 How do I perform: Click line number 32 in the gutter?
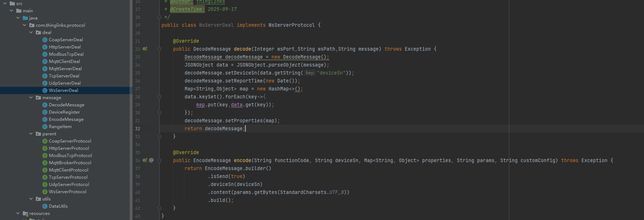(138, 129)
